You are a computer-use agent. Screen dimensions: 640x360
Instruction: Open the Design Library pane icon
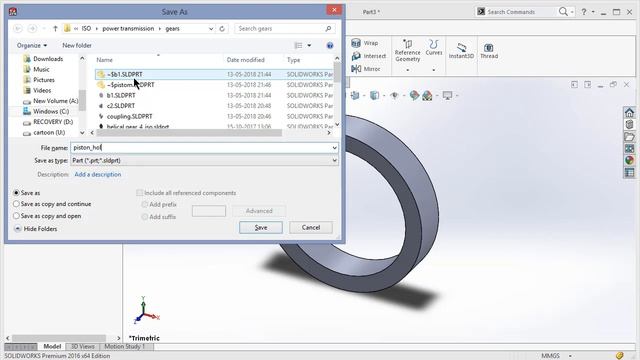(x=629, y=124)
